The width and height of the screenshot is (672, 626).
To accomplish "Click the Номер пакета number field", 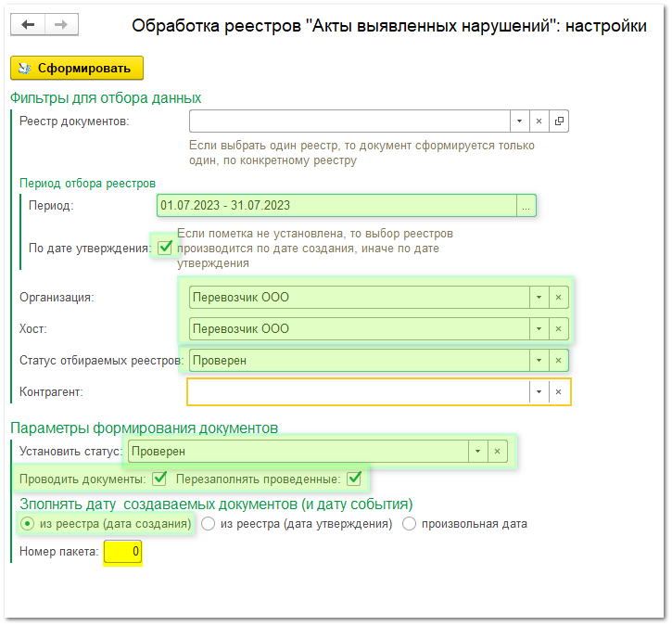I will click(x=122, y=554).
